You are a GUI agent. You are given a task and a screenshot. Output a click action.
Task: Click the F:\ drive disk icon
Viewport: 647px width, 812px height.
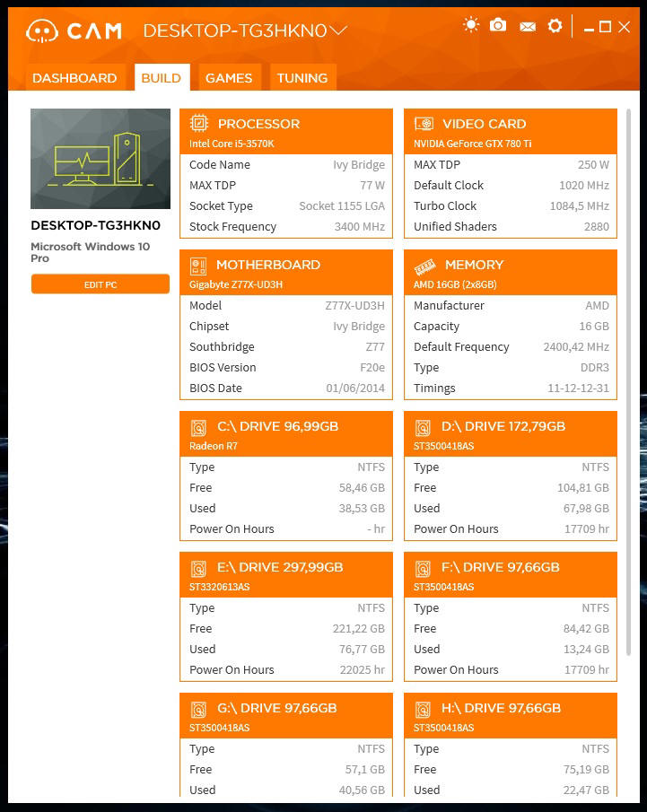[x=423, y=569]
